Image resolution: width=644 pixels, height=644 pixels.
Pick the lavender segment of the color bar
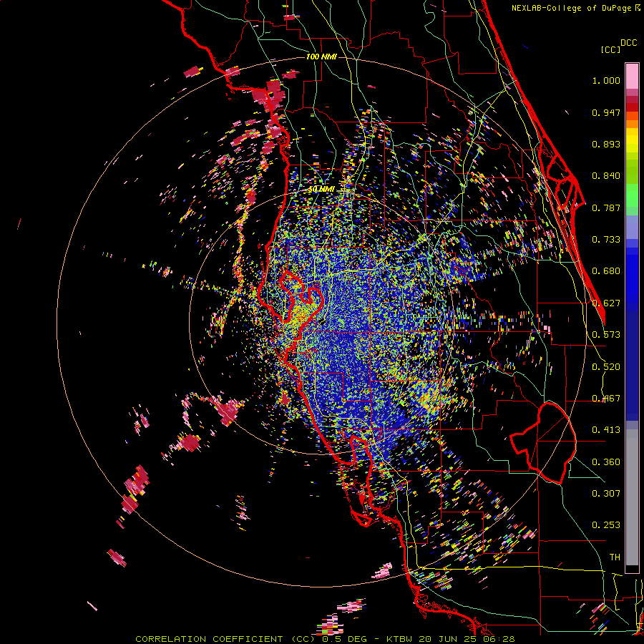pos(632,228)
